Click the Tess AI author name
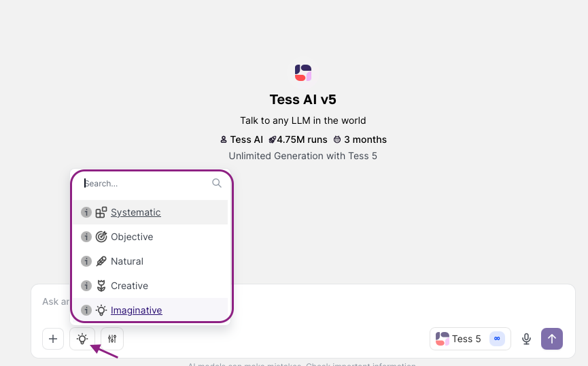The width and height of the screenshot is (588, 366). pyautogui.click(x=246, y=139)
